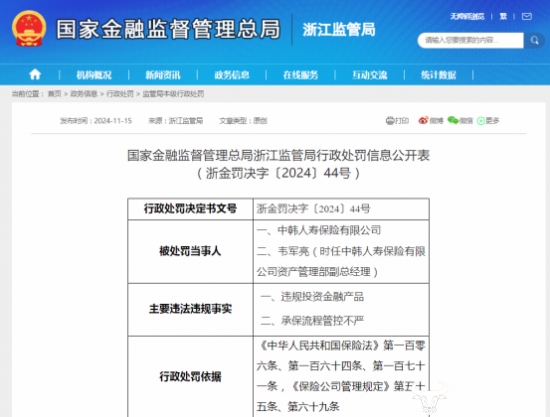Focus the site search input field
550x417 pixels.
pyautogui.click(x=470, y=40)
